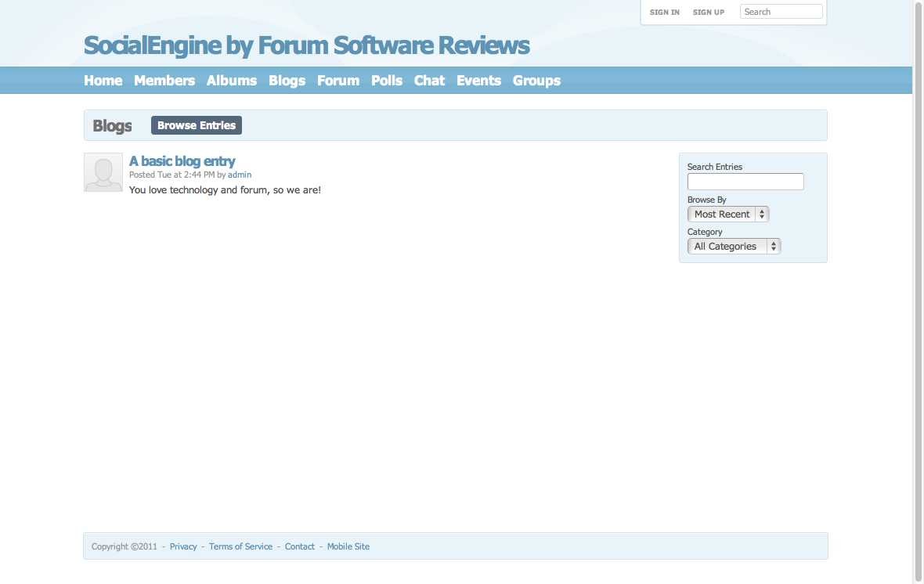Image resolution: width=924 pixels, height=584 pixels.
Task: Open the Albums section
Action: tap(232, 81)
